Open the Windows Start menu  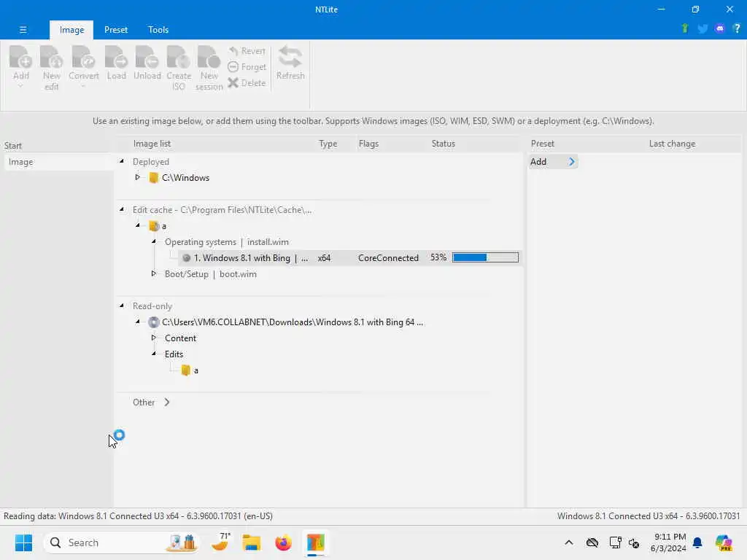pos(23,542)
